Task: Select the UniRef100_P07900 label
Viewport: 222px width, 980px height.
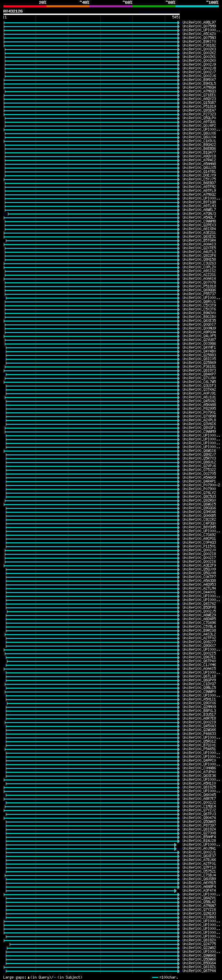Action: pos(199,489)
